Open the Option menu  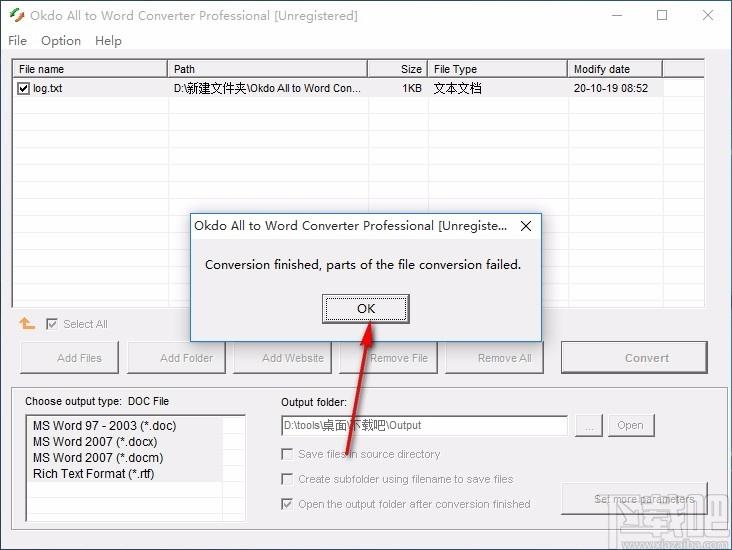[61, 41]
